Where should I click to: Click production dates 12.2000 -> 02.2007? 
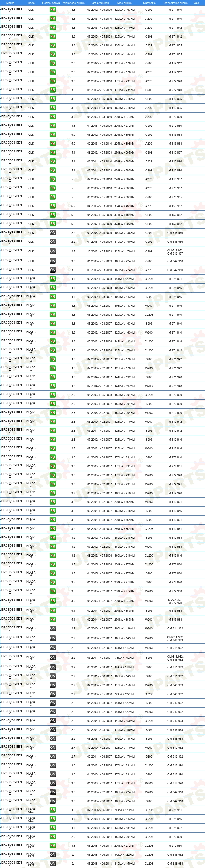pos(100,748)
